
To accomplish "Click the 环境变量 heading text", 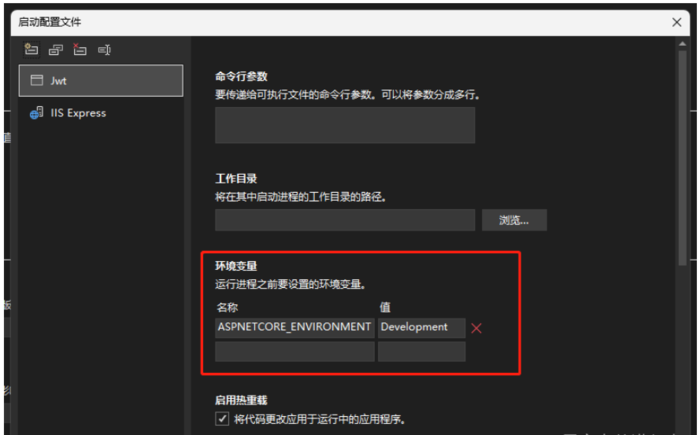I will pos(236,266).
